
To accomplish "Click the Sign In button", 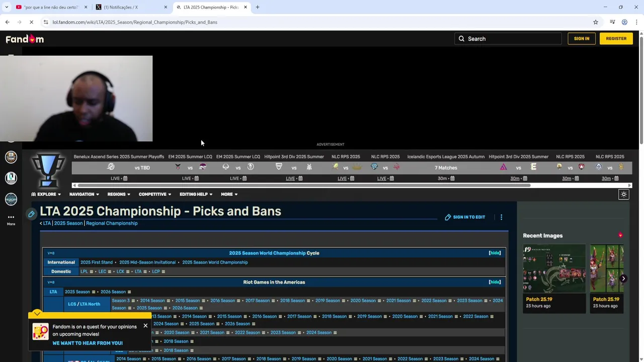I will 582,39.
